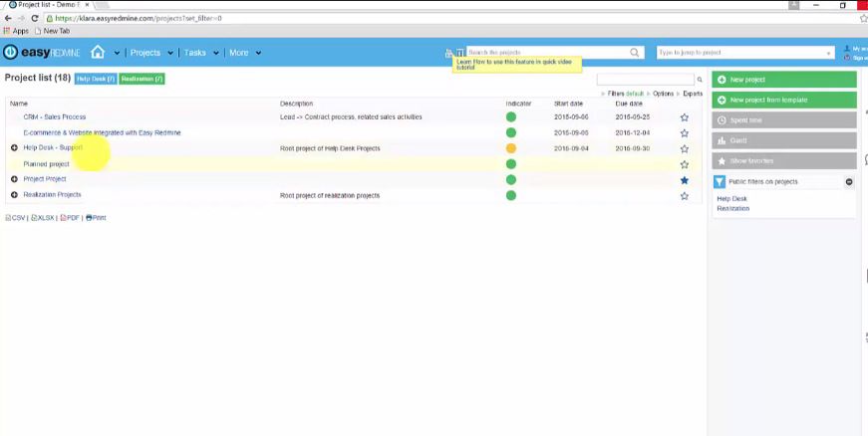Click the browser back arrow
Image resolution: width=868 pixels, height=436 pixels.
point(8,18)
